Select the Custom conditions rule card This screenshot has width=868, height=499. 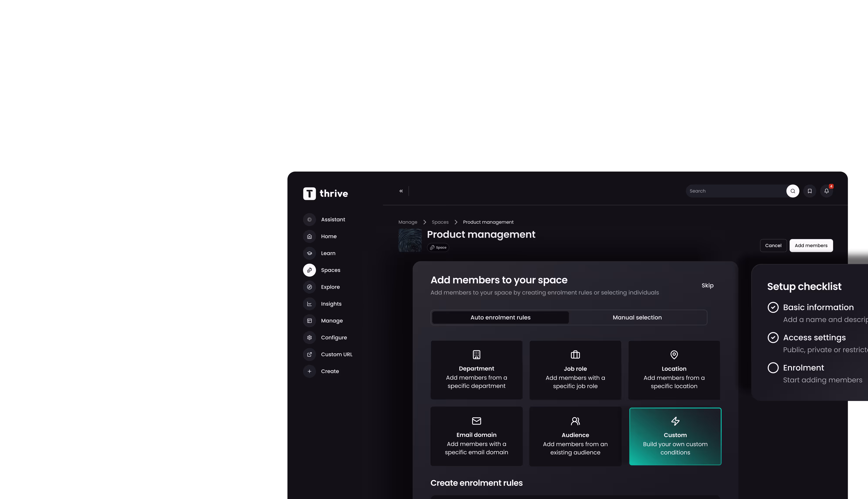[x=675, y=436]
